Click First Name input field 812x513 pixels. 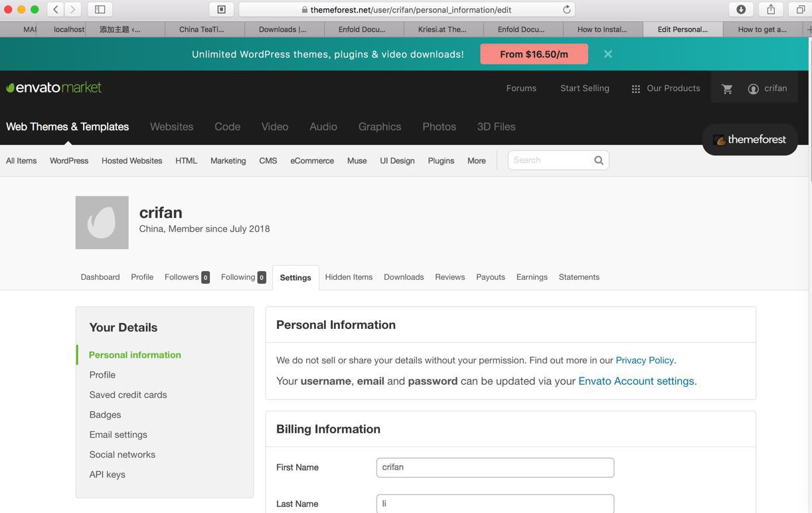tap(495, 467)
